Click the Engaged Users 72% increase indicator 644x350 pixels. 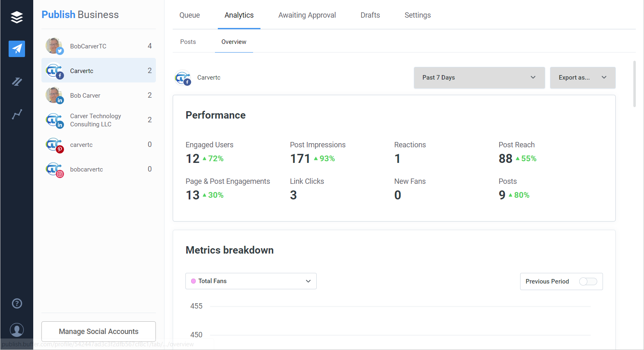coord(213,159)
